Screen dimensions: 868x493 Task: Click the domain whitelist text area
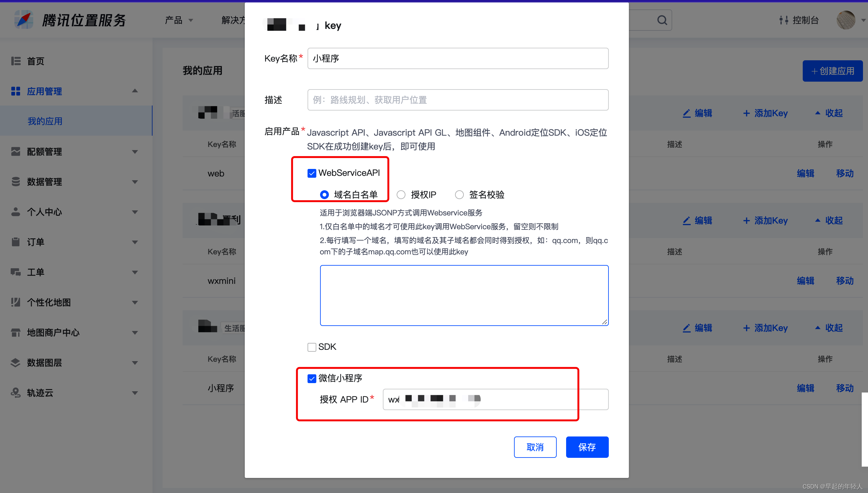pyautogui.click(x=464, y=295)
